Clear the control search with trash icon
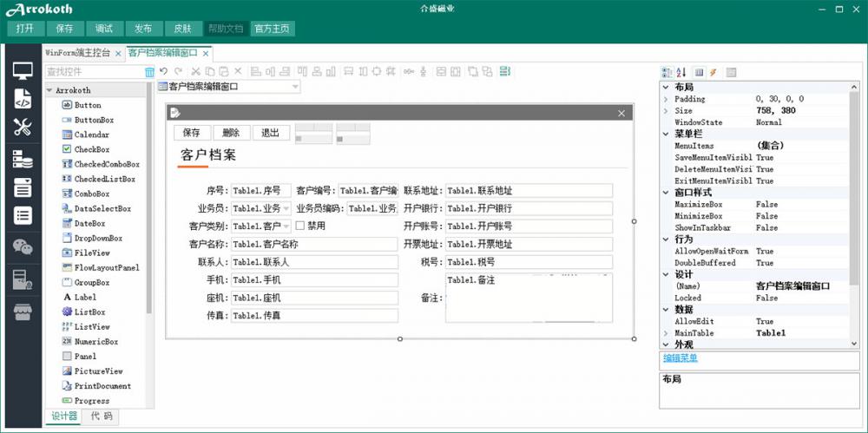Image resolution: width=868 pixels, height=433 pixels. tap(149, 72)
